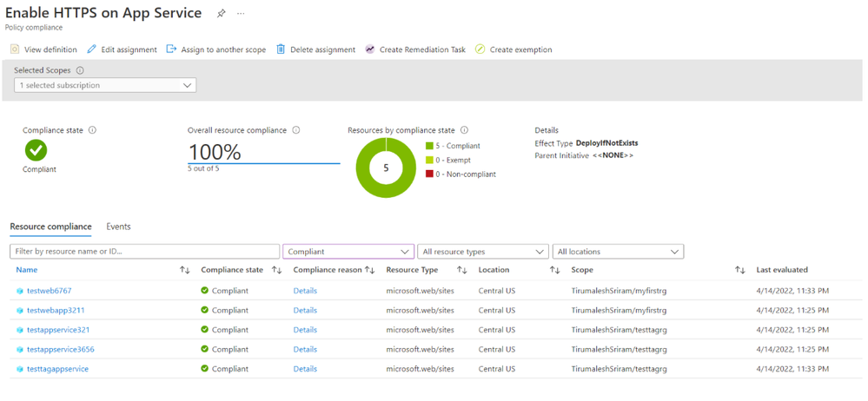Open Details for testwebapp3211 row
The image size is (868, 401).
[305, 310]
